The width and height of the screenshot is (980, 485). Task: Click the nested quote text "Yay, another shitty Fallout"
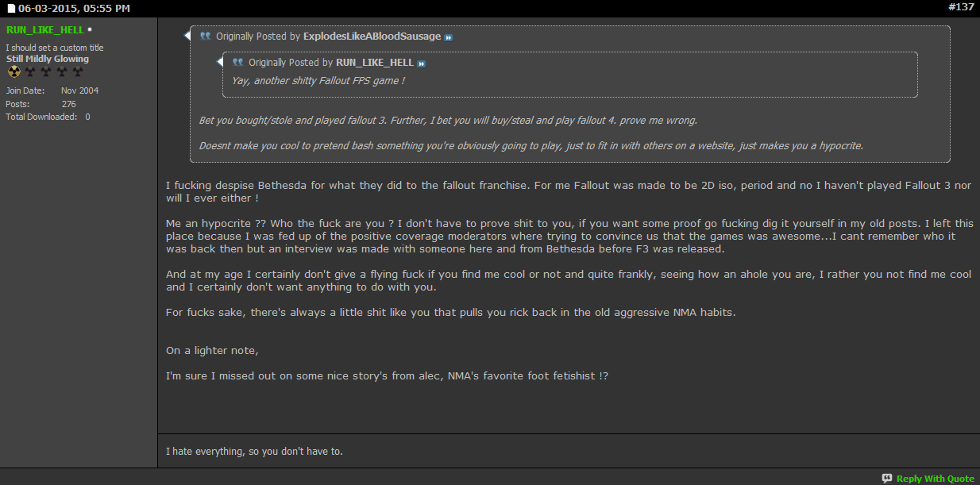(x=318, y=81)
